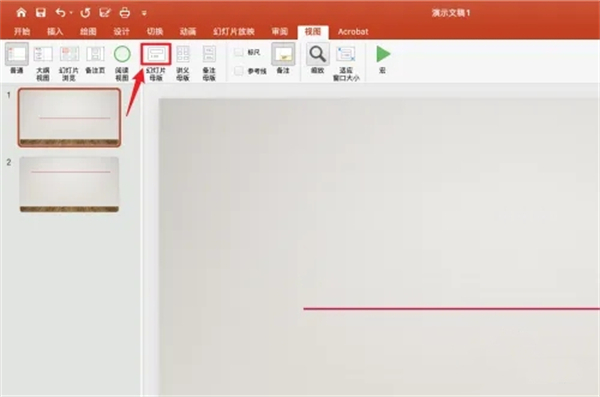Image resolution: width=600 pixels, height=397 pixels.
Task: Switch to the 开始 ribbon tab
Action: pyautogui.click(x=22, y=31)
